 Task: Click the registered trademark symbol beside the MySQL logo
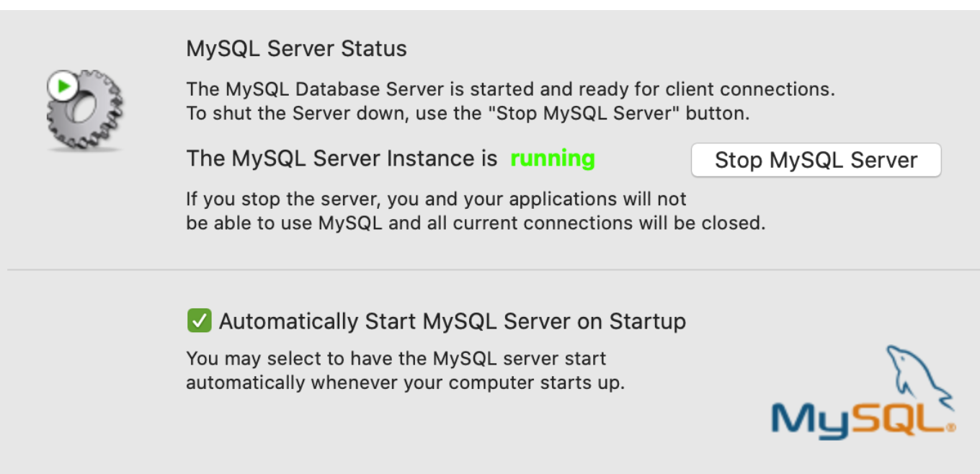tap(951, 427)
